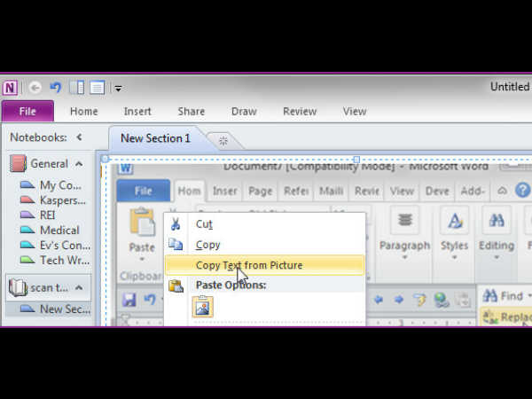The height and width of the screenshot is (399, 532).
Task: Open Customize Quick Access Toolbar dropdown
Action: (118, 89)
